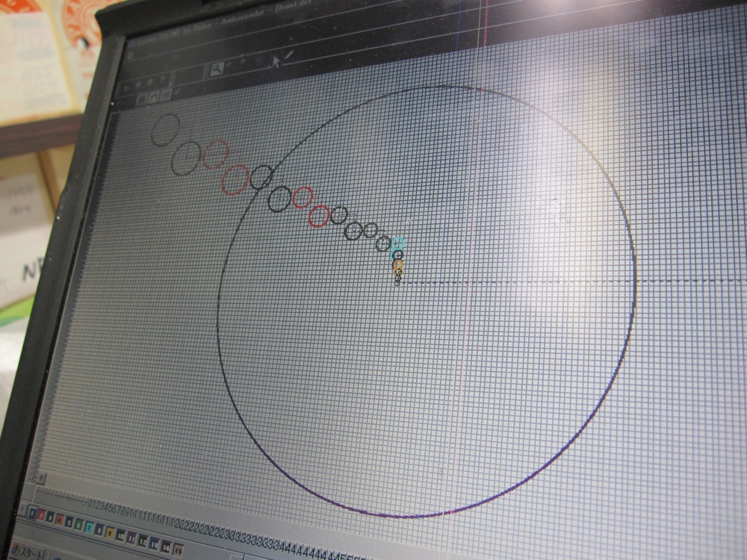Click the topmost red circle on canvas

point(214,155)
